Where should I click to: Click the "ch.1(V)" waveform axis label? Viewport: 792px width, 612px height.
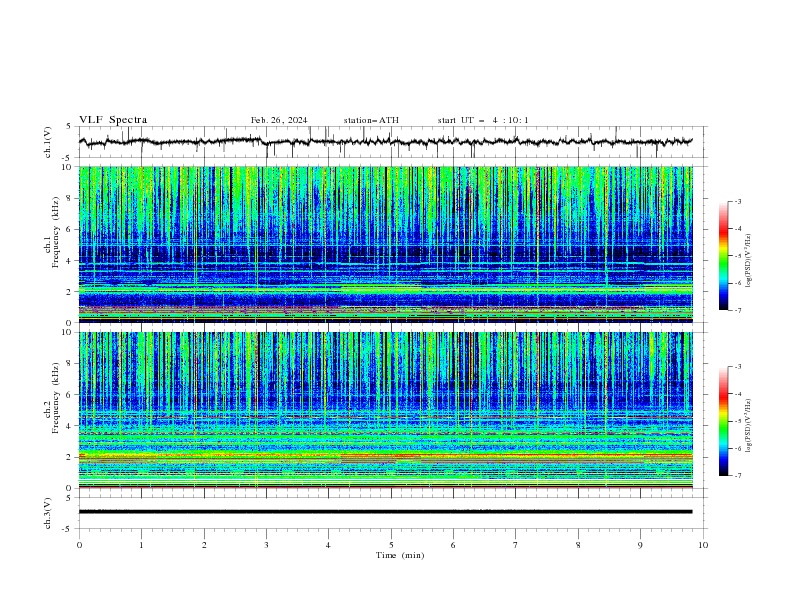(48, 142)
